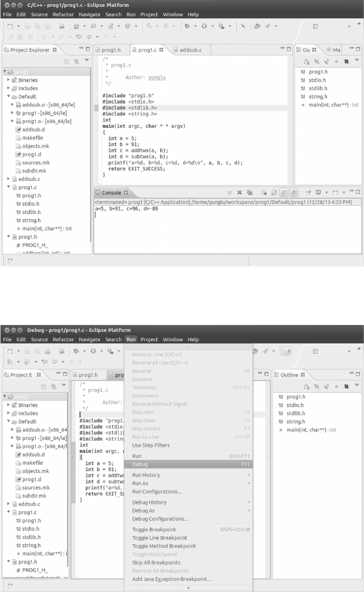Collapse Default folder in bottom Project Explorer

click(x=8, y=421)
